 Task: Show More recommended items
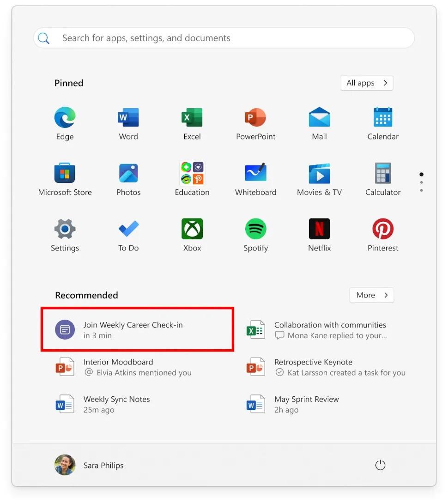point(371,295)
